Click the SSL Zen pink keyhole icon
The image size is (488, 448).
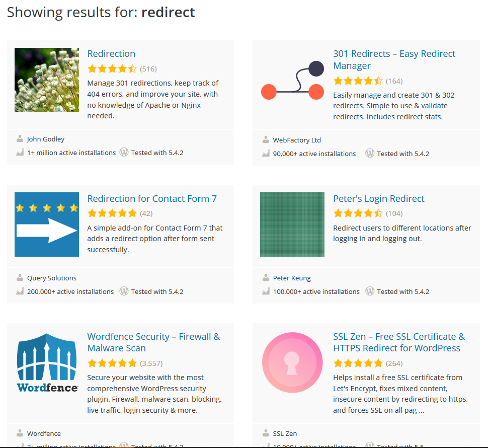[292, 362]
